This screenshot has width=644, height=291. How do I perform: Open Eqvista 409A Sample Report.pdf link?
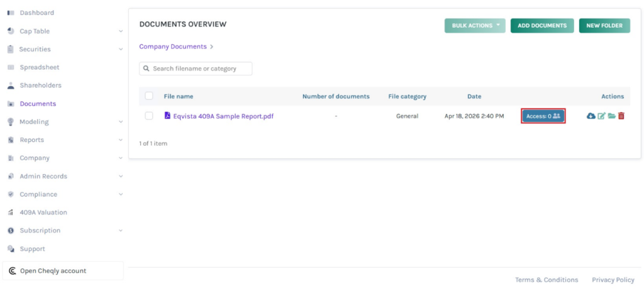[223, 116]
